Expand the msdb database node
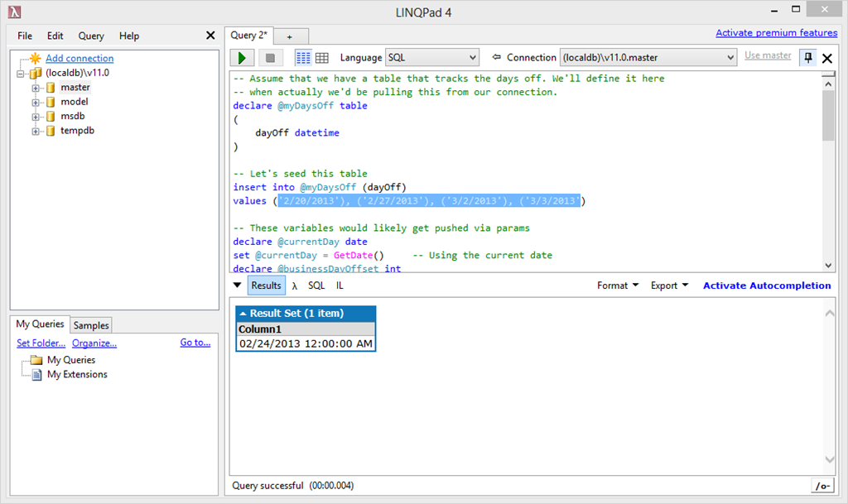The image size is (848, 504). point(35,117)
